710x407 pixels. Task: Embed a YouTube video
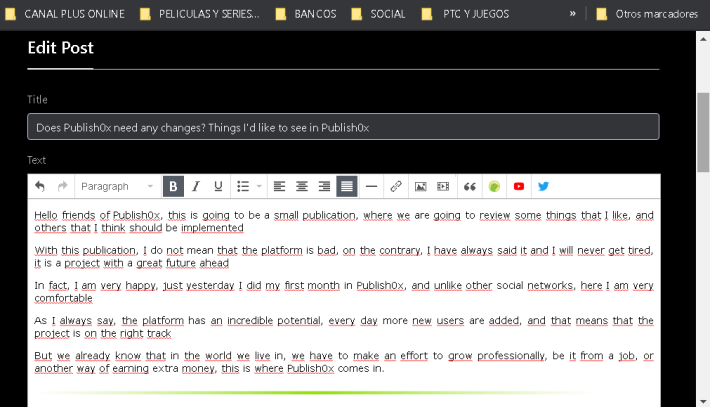tap(519, 186)
